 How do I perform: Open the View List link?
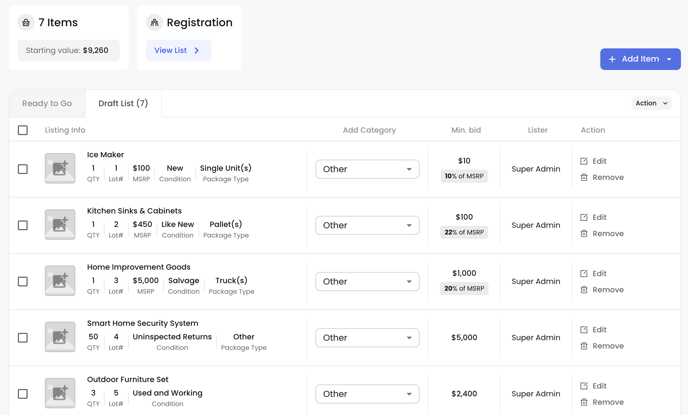click(x=178, y=50)
